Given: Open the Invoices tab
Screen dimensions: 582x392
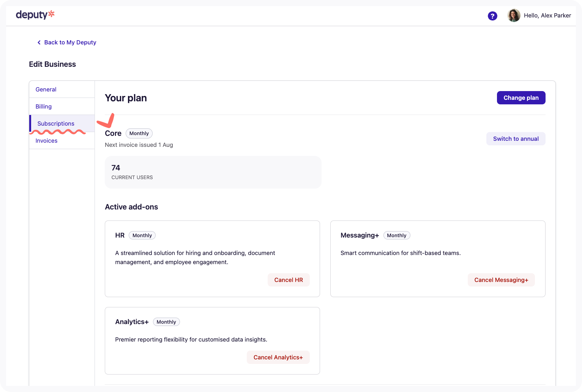Looking at the screenshot, I should click(x=62, y=140).
